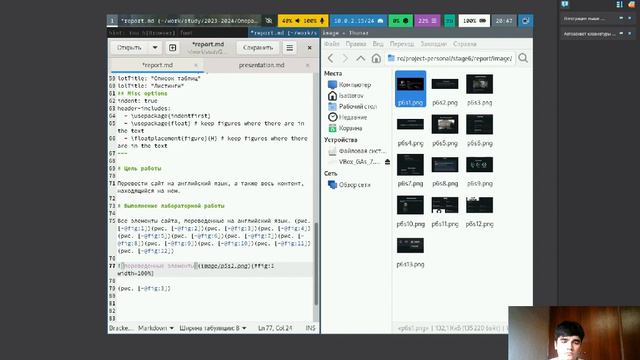Screen dimensions: 640x360
Task: Open the Вид menu in Thunar
Action: coord(378,44)
